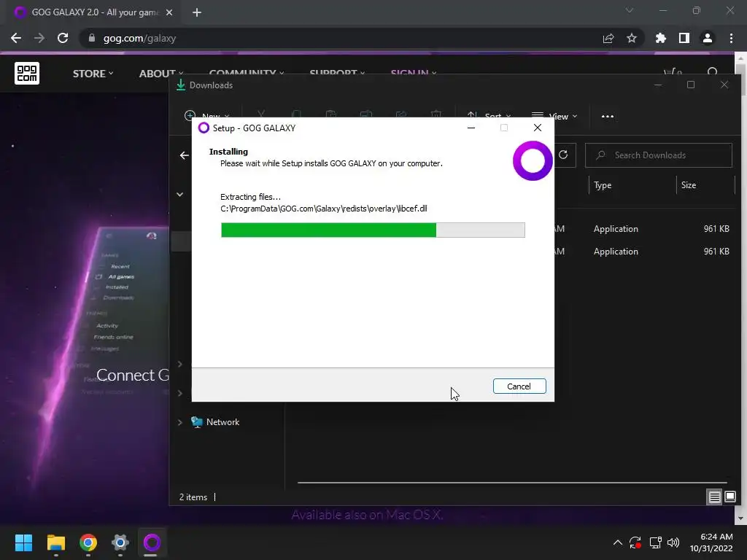The image size is (747, 560).
Task: Open See more options in Downloads toolbar
Action: click(x=608, y=116)
